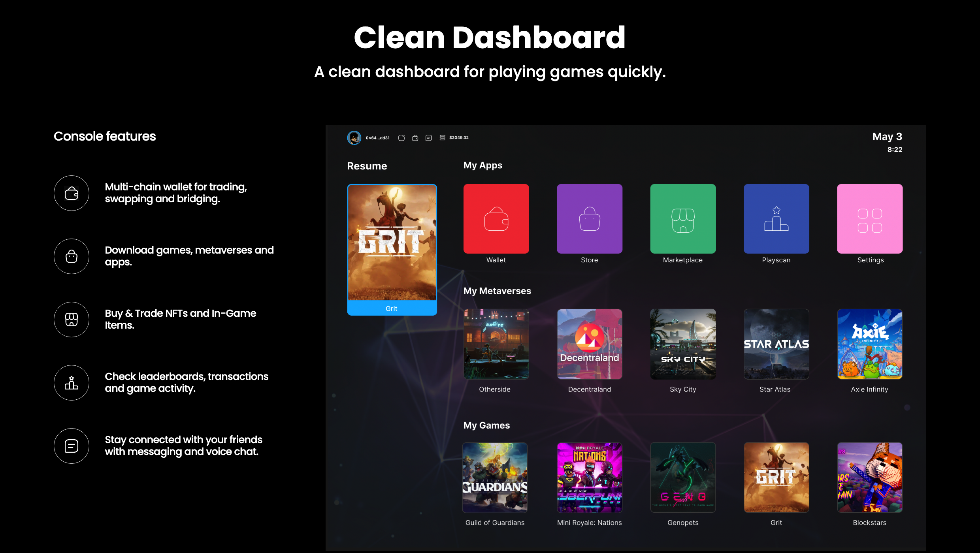
Task: Click the 'Blockstars' caption text
Action: (869, 523)
